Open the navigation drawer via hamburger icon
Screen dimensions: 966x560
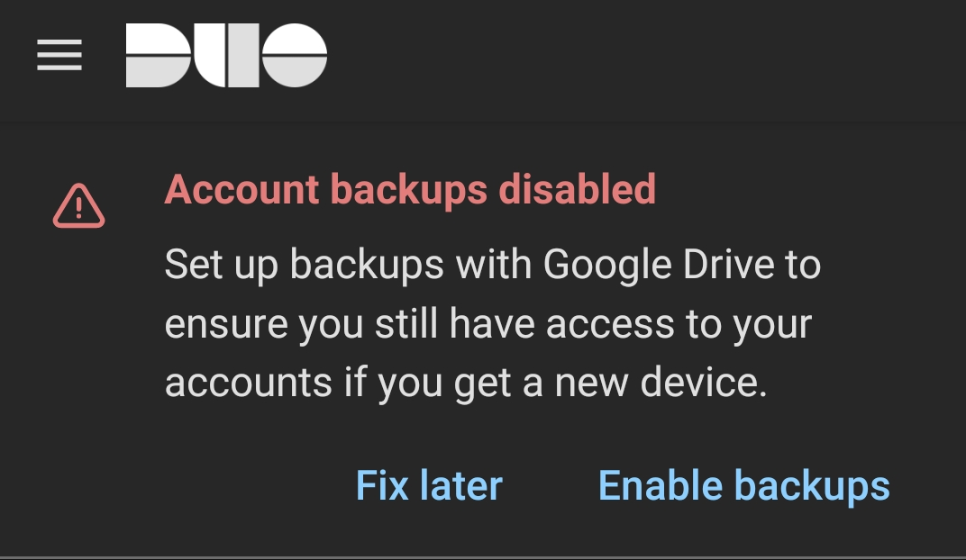(59, 55)
